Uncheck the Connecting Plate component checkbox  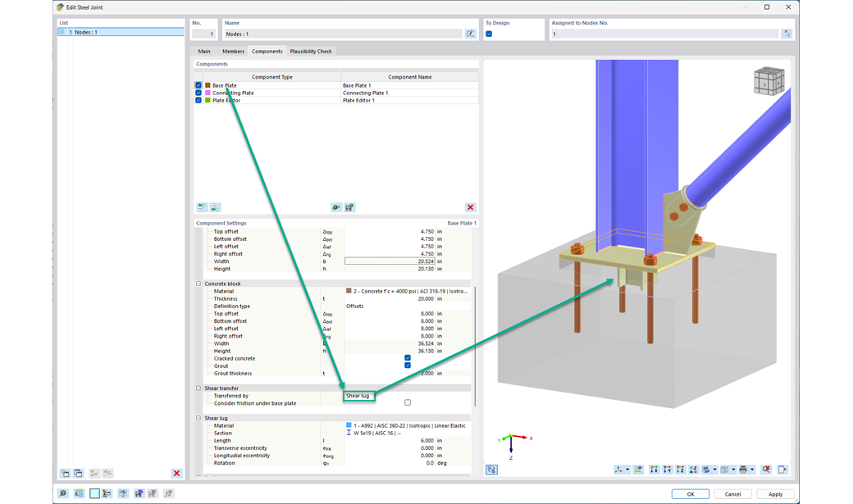pyautogui.click(x=198, y=93)
